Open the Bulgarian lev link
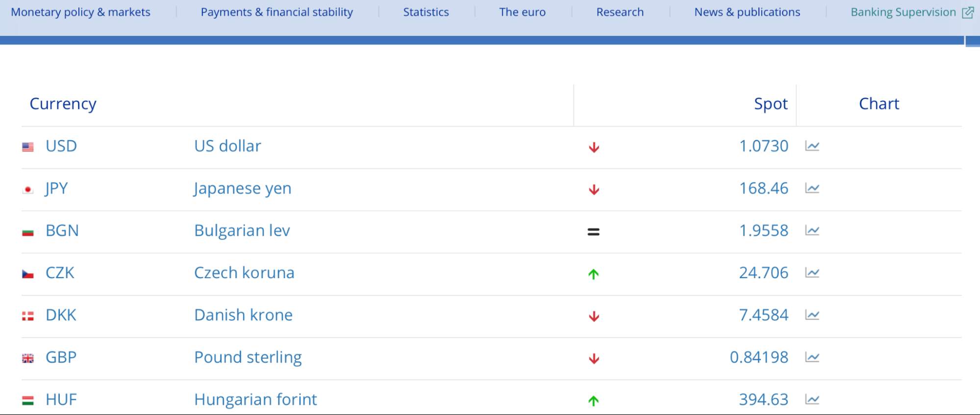Viewport: 980px width, 415px height. (242, 231)
